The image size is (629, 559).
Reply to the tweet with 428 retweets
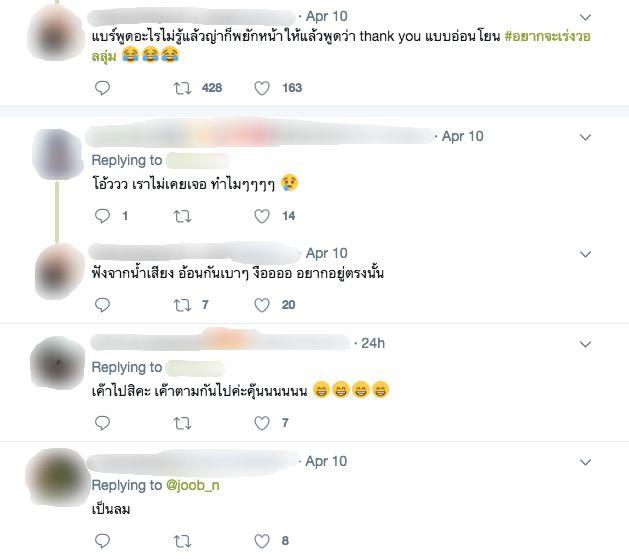coord(102,88)
